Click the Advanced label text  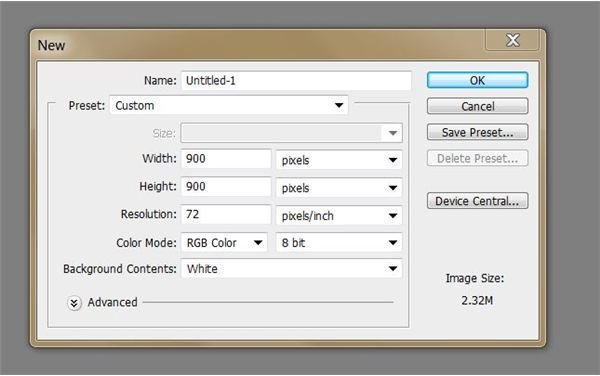tap(112, 302)
